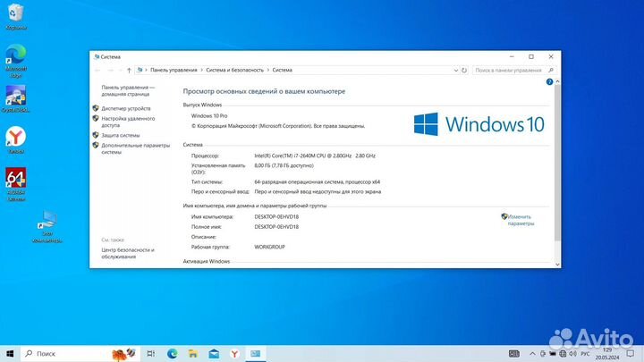Open the Mail app on the taskbar
This screenshot has width=644, height=362.
[214, 353]
